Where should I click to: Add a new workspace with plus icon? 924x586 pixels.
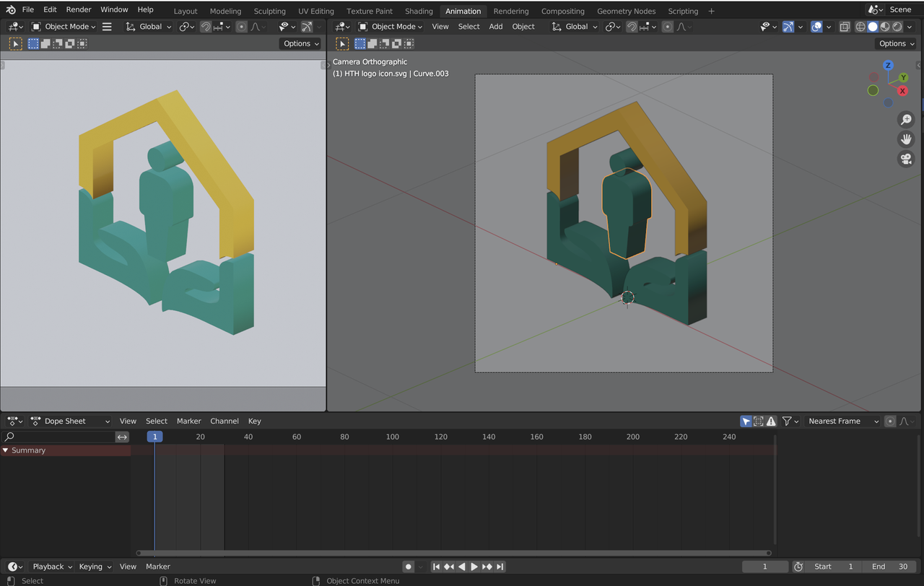pyautogui.click(x=712, y=11)
